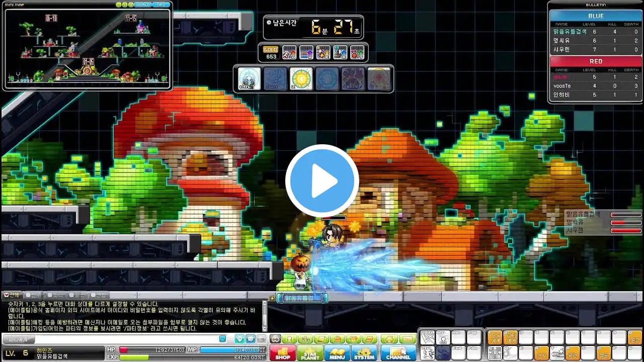Open the CHANNEL selector
The image size is (644, 362).
(x=398, y=352)
